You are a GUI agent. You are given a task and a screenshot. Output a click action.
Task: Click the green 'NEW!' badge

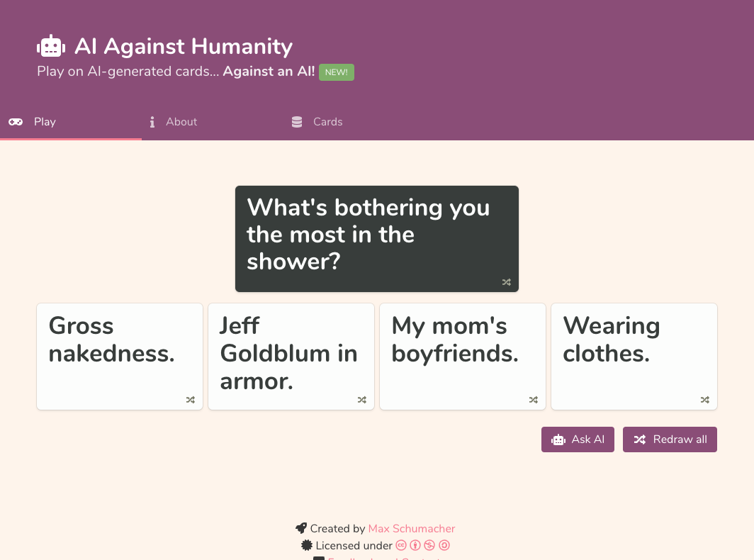(x=336, y=72)
